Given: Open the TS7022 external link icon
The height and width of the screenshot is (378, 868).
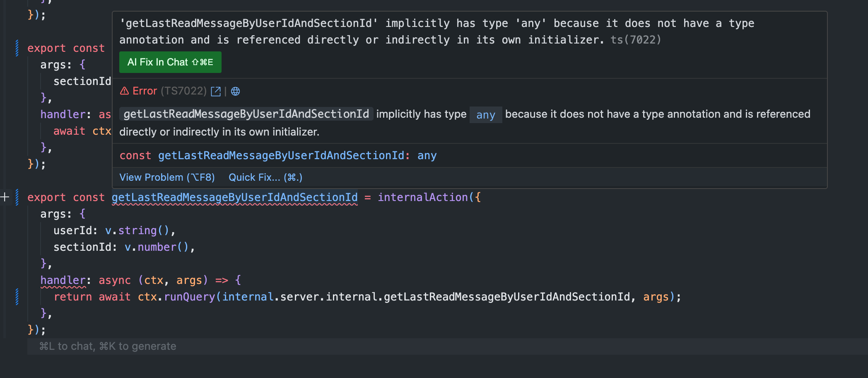Looking at the screenshot, I should pyautogui.click(x=216, y=91).
